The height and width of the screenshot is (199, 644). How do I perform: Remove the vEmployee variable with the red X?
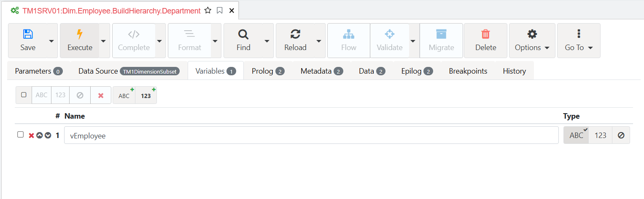click(x=31, y=135)
